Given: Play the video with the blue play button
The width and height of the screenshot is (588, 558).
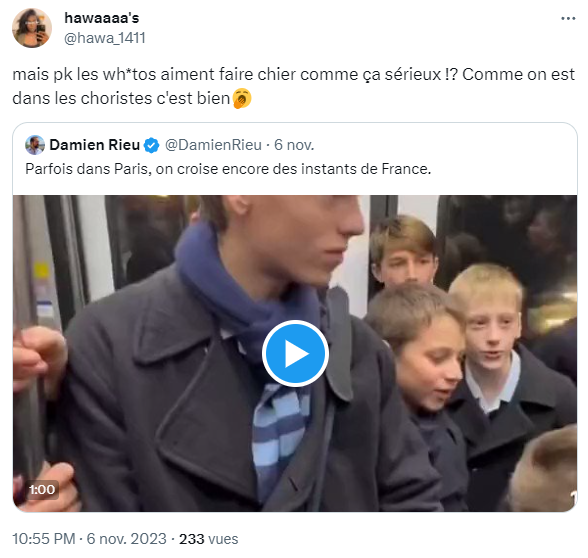Looking at the screenshot, I should [x=296, y=353].
